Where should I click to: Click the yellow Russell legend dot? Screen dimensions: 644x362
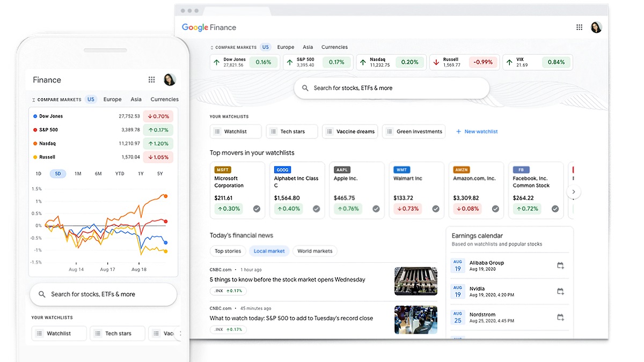click(x=35, y=157)
